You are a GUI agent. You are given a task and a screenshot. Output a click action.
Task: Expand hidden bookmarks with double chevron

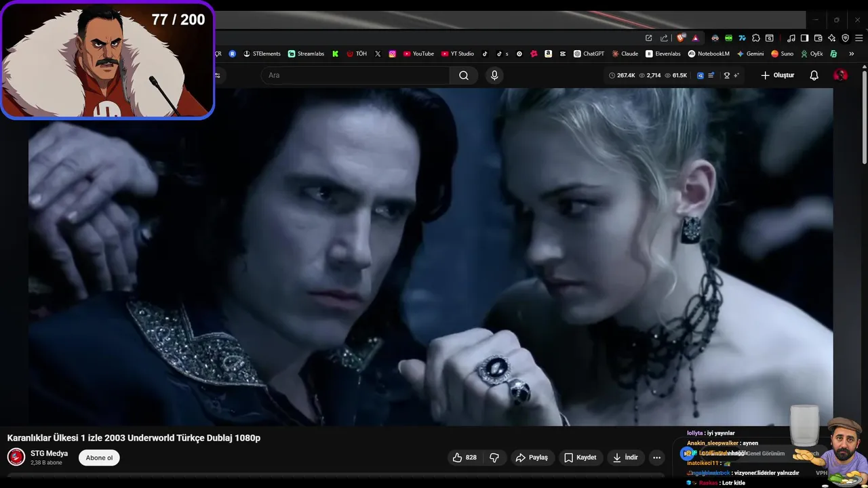pyautogui.click(x=851, y=54)
